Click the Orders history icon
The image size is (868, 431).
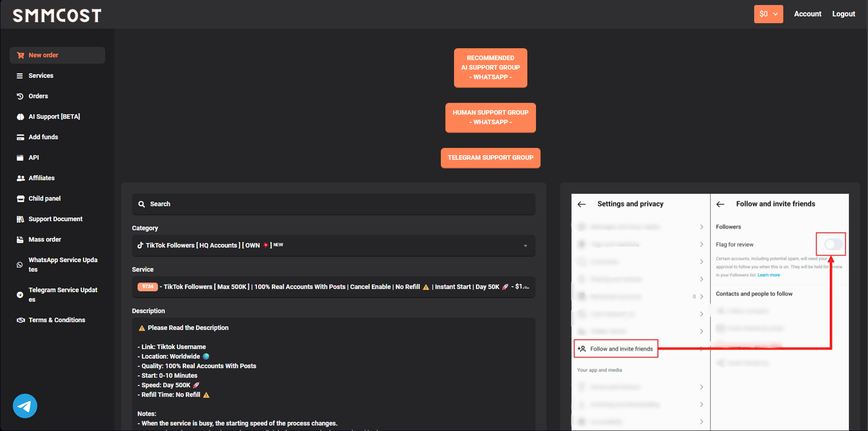click(20, 96)
